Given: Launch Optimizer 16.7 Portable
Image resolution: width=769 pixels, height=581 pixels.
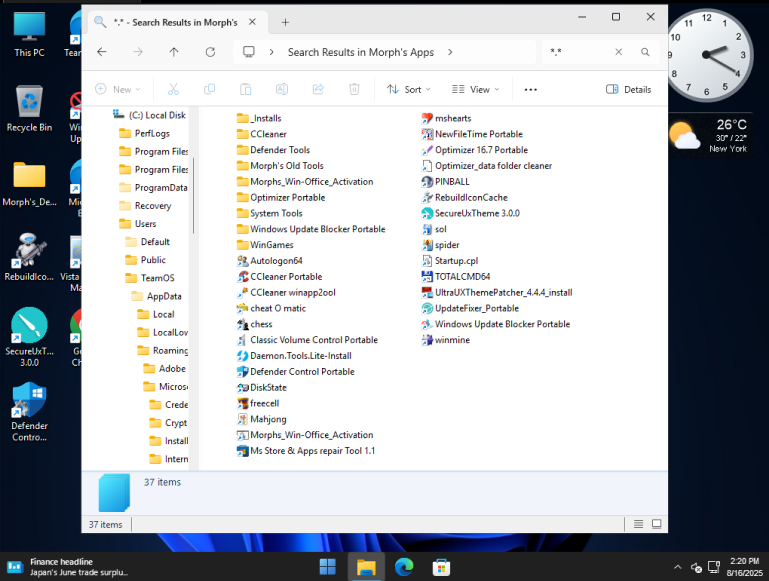Looking at the screenshot, I should (x=474, y=150).
